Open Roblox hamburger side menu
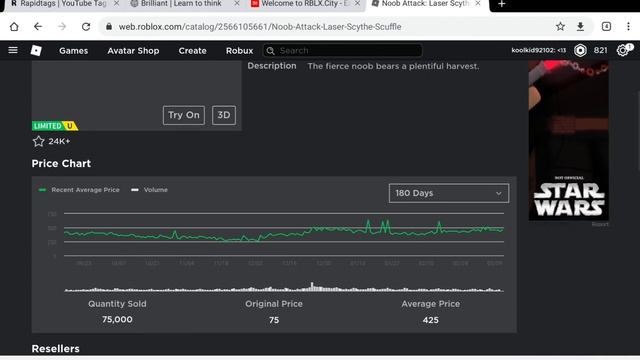The height and width of the screenshot is (360, 640). tap(13, 50)
